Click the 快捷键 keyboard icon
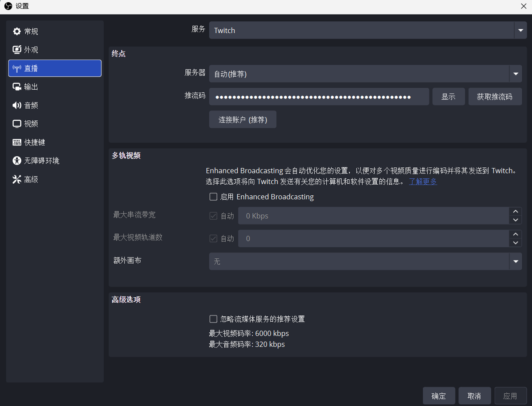This screenshot has height=406, width=532. click(x=16, y=142)
